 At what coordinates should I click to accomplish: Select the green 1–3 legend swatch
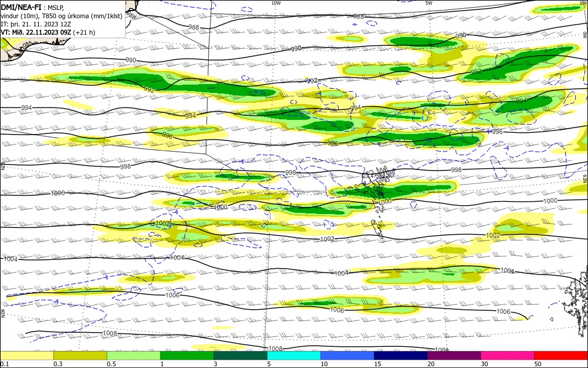[x=187, y=356]
